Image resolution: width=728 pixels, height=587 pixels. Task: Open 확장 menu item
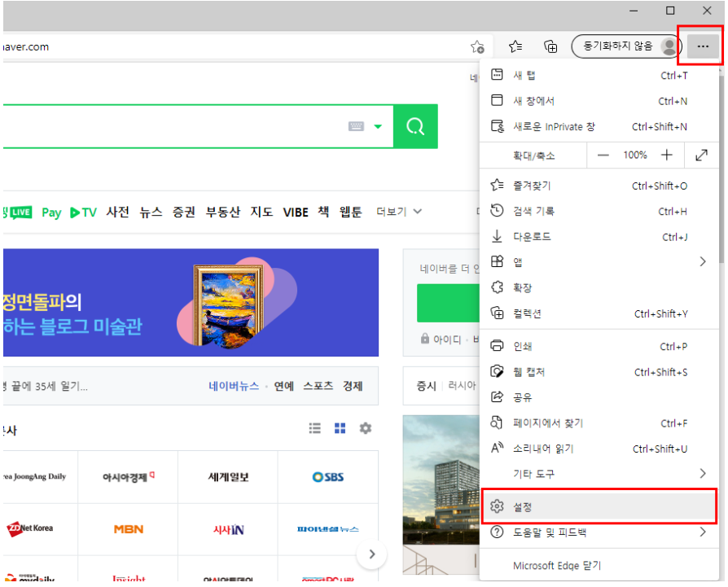pyautogui.click(x=598, y=287)
